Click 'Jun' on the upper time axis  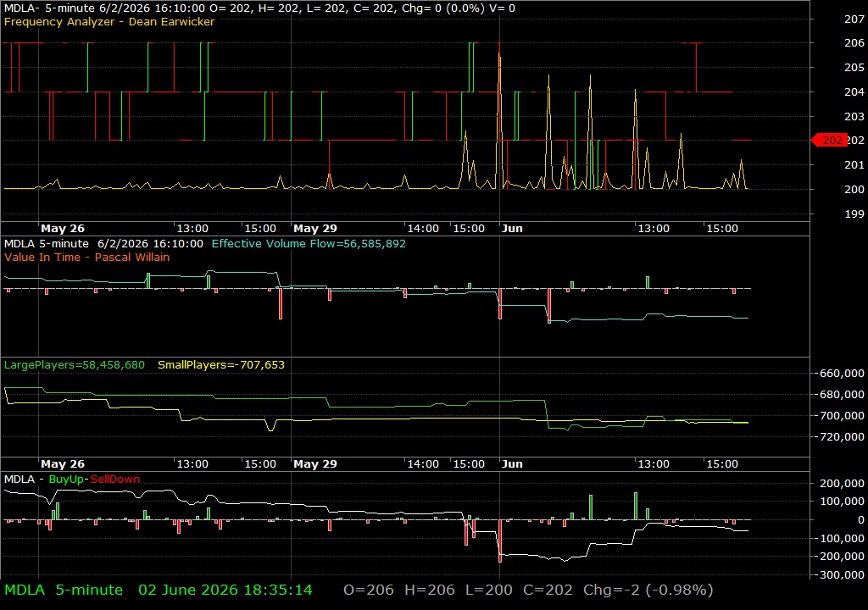512,228
